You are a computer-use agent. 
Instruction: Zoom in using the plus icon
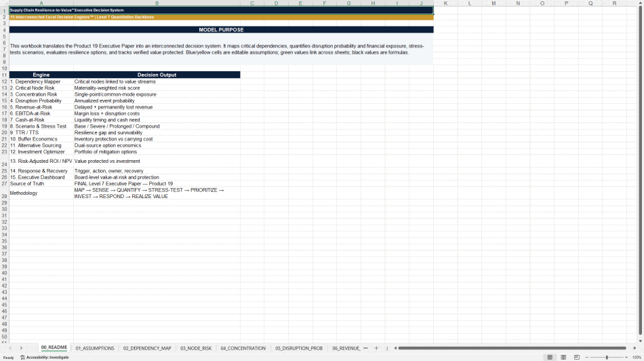tap(626, 358)
